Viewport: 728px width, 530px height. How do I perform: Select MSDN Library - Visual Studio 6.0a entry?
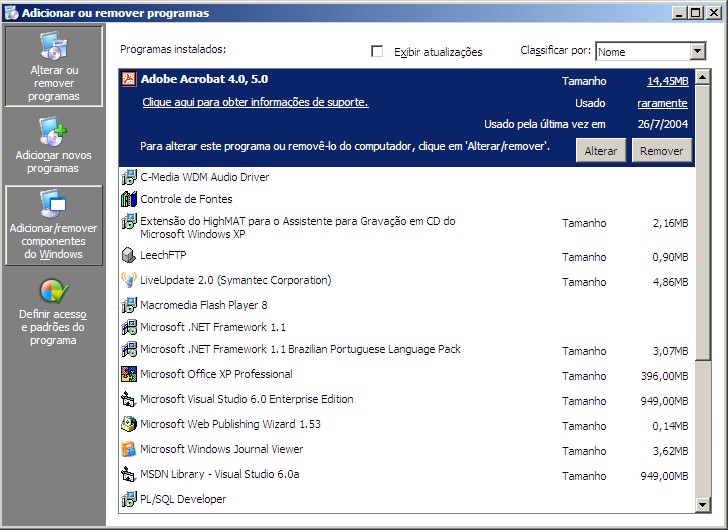click(407, 475)
